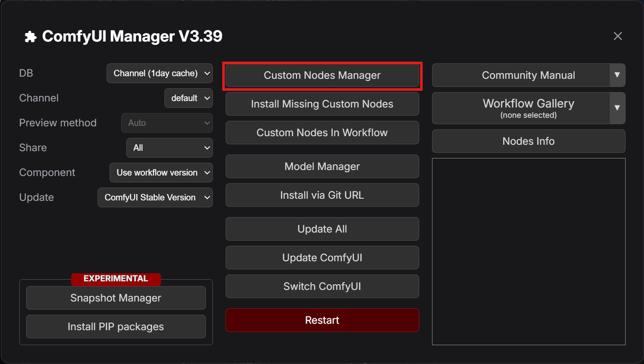Click the Channel label
Screen dimensions: 644x364
tap(39, 98)
